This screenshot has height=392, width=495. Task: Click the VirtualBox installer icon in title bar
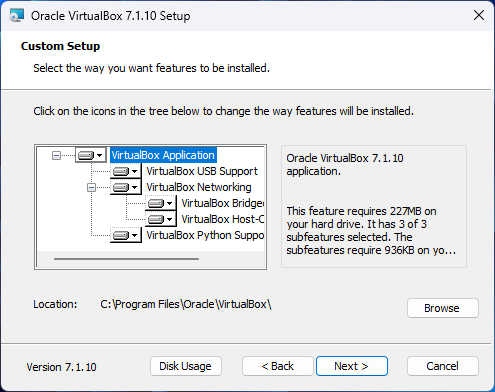click(x=16, y=16)
